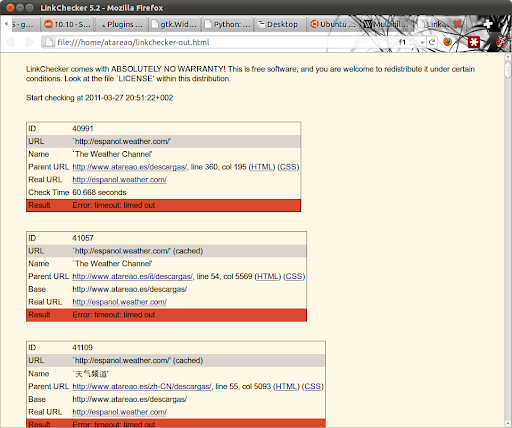Open a new tab with the plus button
Screen dimensions: 512x428
tap(488, 24)
